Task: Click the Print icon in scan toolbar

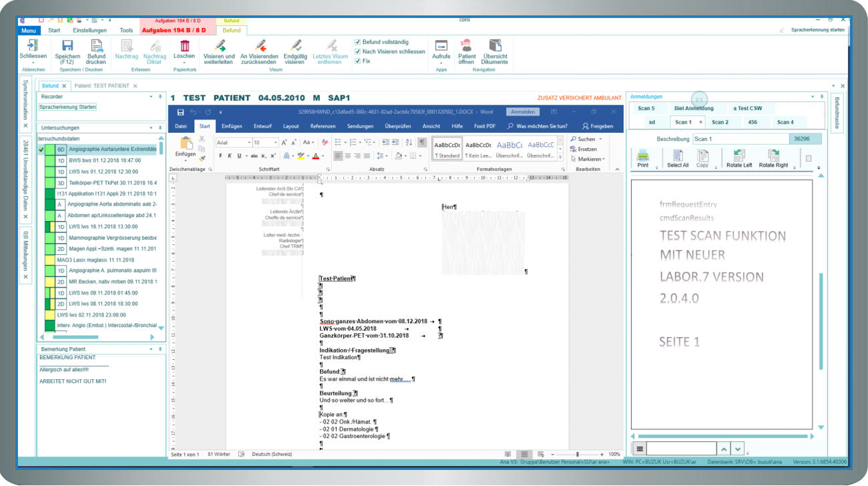Action: (x=642, y=156)
